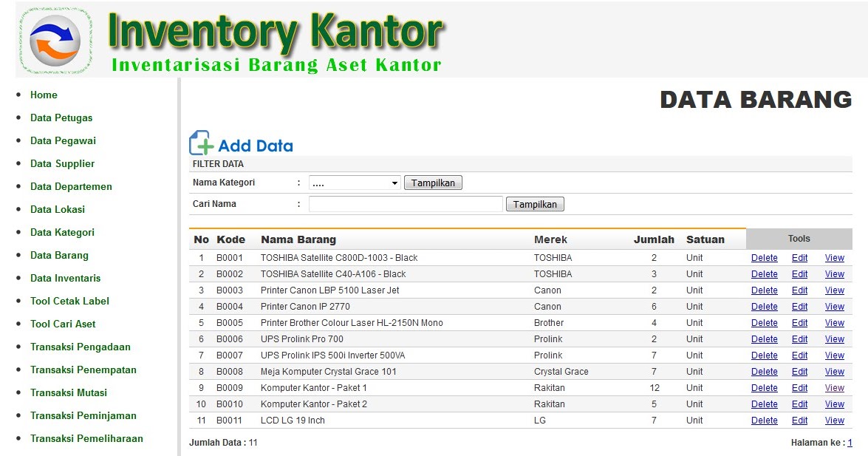View B0009 Komputer Kantor Paket 1
This screenshot has width=868, height=456.
835,388
